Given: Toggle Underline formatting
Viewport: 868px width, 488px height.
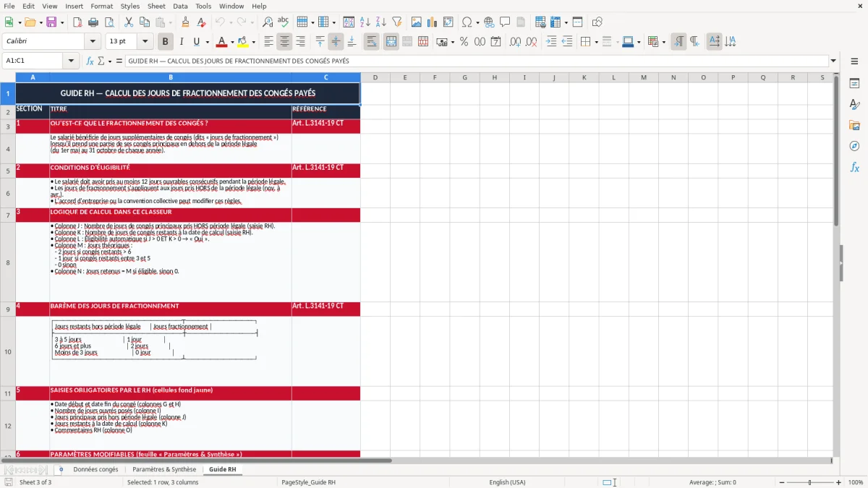Looking at the screenshot, I should (x=196, y=42).
